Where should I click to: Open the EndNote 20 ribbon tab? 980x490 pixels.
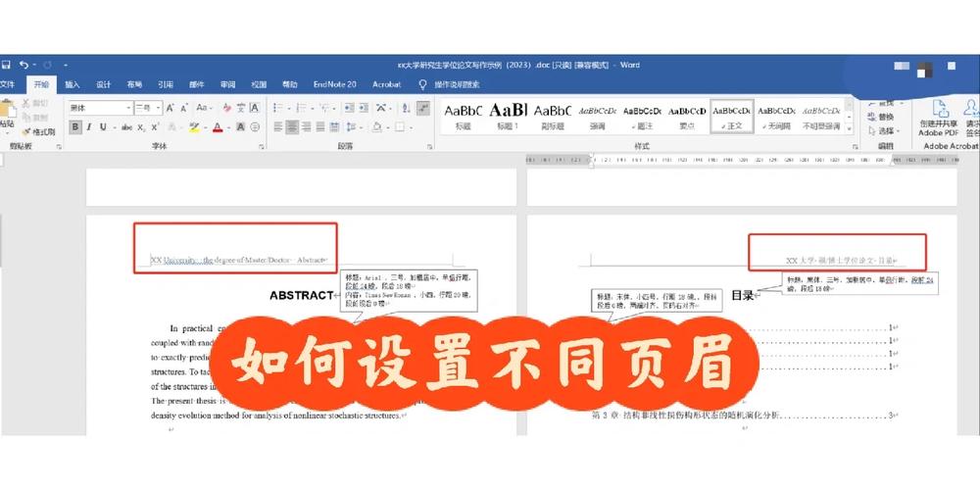(x=335, y=84)
